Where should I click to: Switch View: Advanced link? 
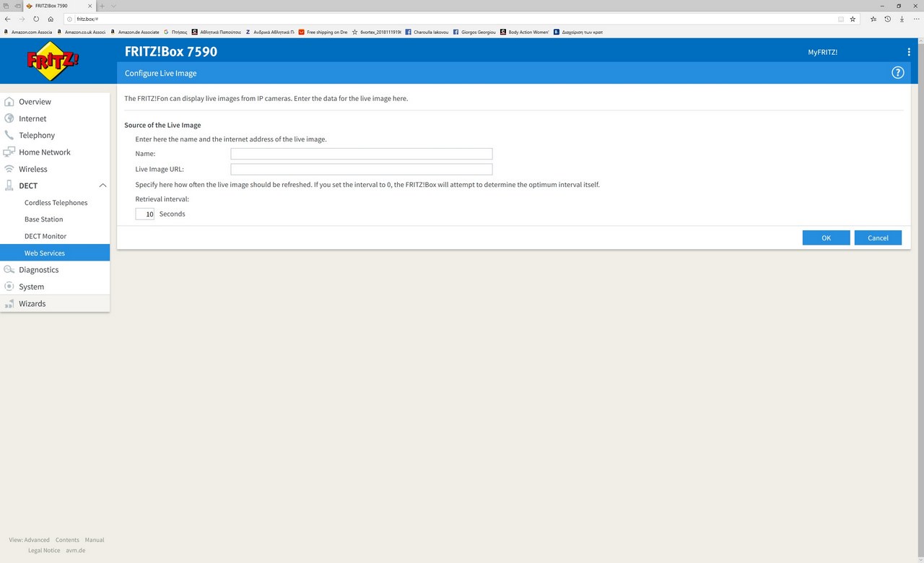[x=30, y=540]
